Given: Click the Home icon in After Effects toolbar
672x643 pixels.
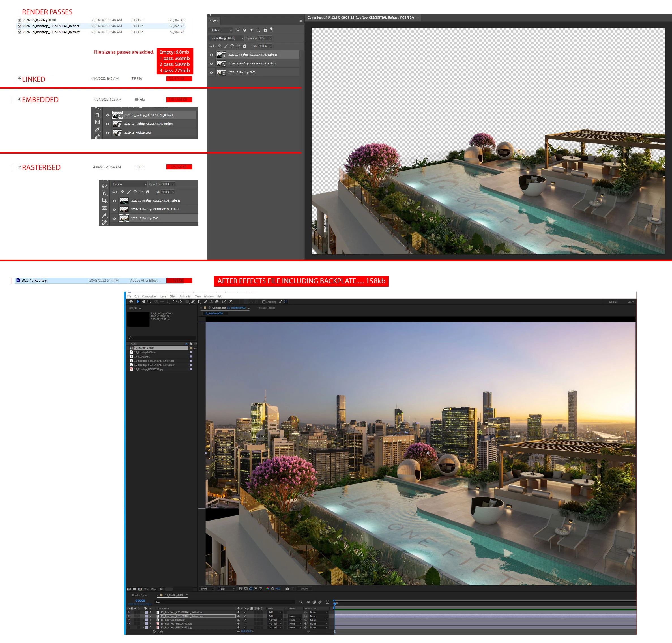Looking at the screenshot, I should click(131, 302).
